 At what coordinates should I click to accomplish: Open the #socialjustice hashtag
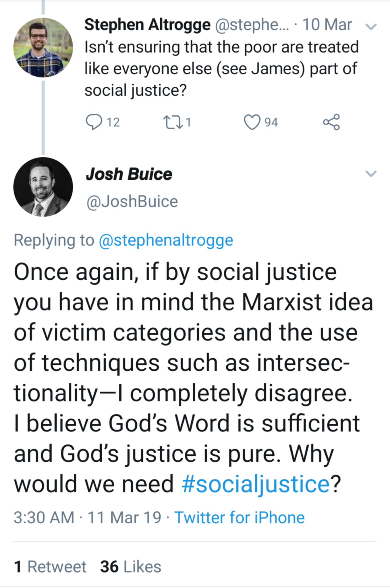(256, 484)
